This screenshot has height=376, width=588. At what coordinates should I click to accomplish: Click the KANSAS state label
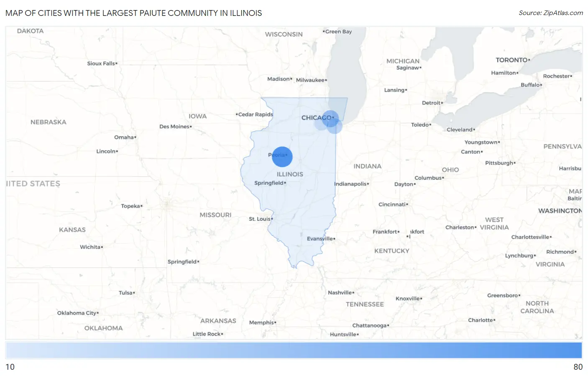[x=72, y=230]
